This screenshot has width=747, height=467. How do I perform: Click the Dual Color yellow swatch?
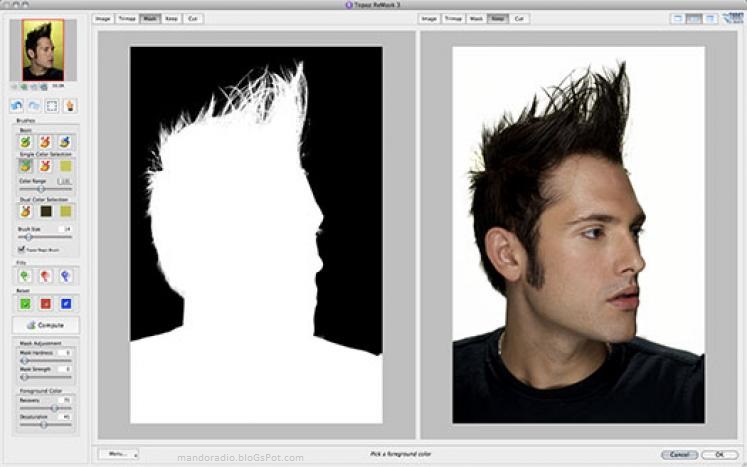click(66, 211)
